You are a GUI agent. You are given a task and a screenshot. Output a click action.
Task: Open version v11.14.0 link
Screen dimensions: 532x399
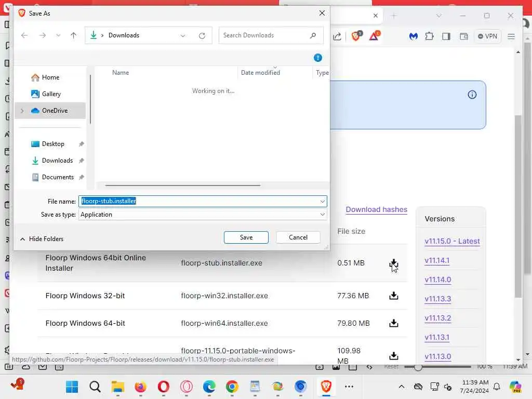tap(437, 280)
